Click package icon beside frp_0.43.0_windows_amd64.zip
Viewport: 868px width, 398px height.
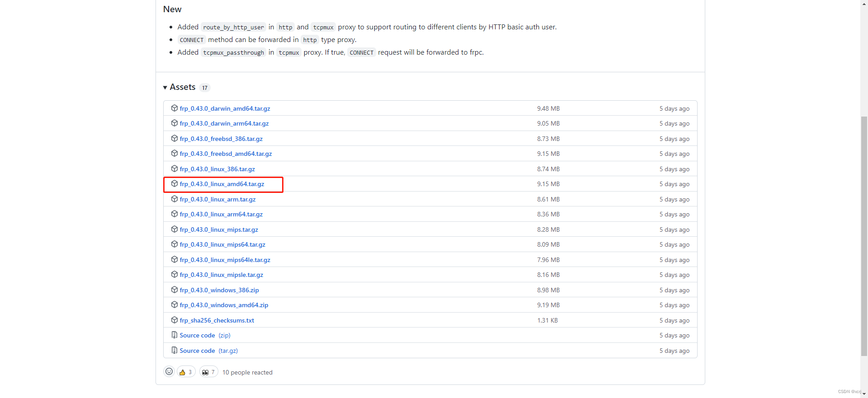click(175, 304)
